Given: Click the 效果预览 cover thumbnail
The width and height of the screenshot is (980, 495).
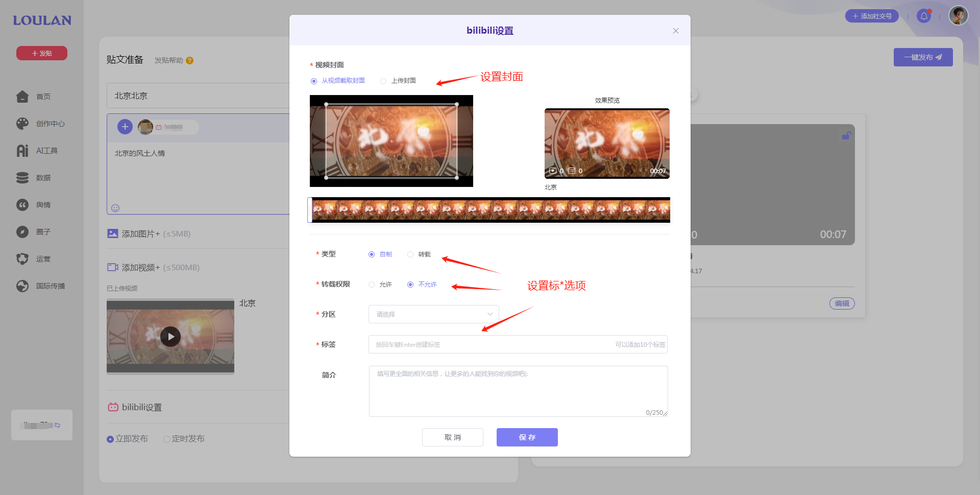Looking at the screenshot, I should click(x=607, y=144).
